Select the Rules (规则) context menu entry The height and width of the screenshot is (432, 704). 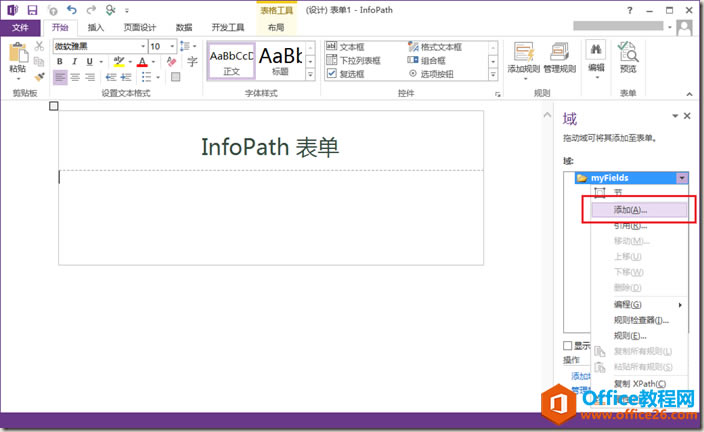630,336
